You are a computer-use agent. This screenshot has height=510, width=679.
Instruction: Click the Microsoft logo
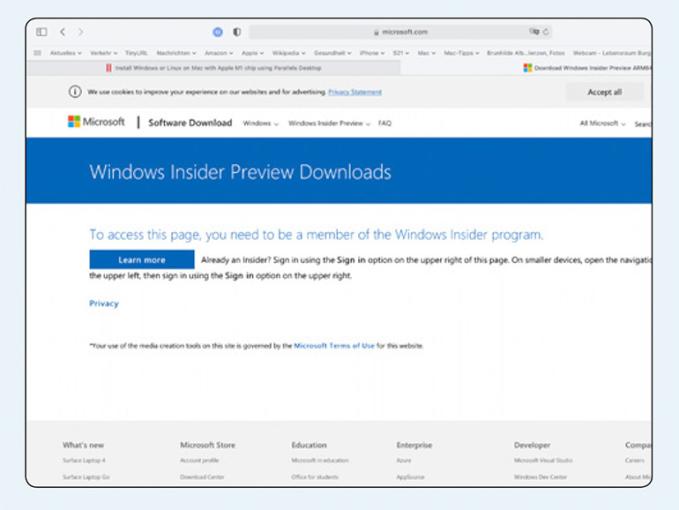(96, 122)
